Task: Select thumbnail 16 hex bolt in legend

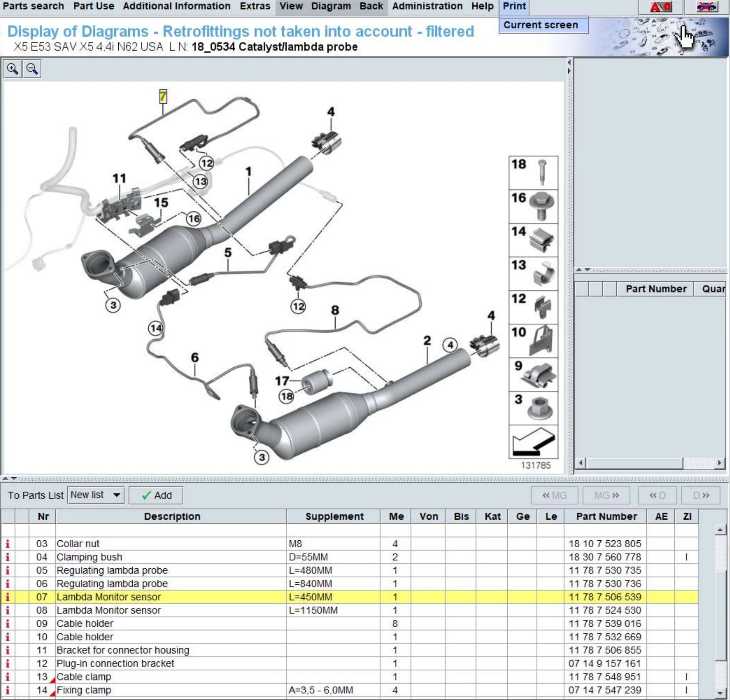Action: [533, 206]
